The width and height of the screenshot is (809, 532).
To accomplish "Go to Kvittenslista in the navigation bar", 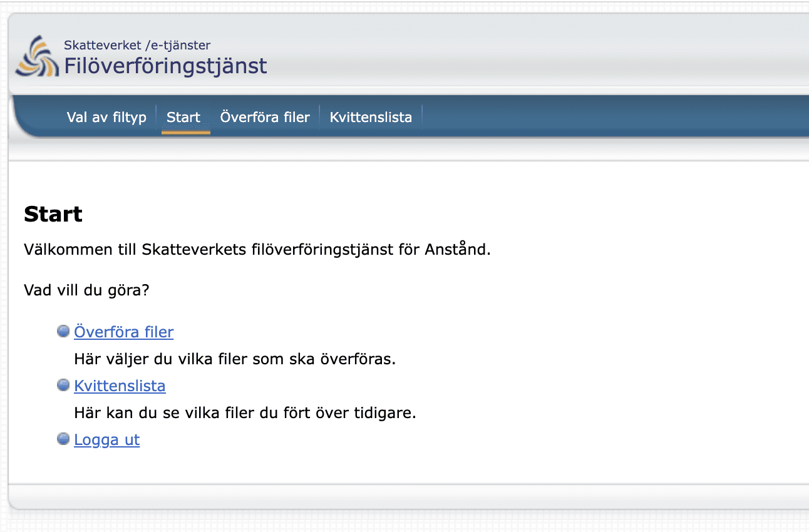I will coord(371,117).
